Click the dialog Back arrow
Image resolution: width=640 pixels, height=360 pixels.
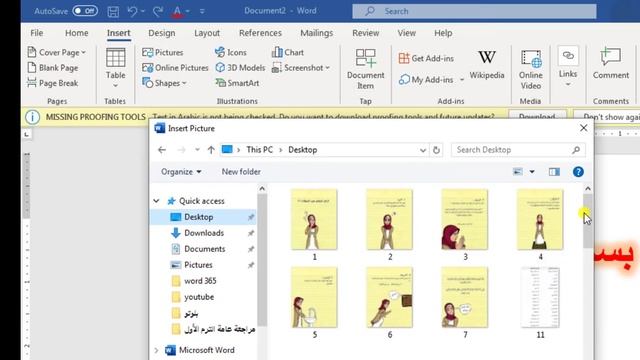tap(162, 150)
